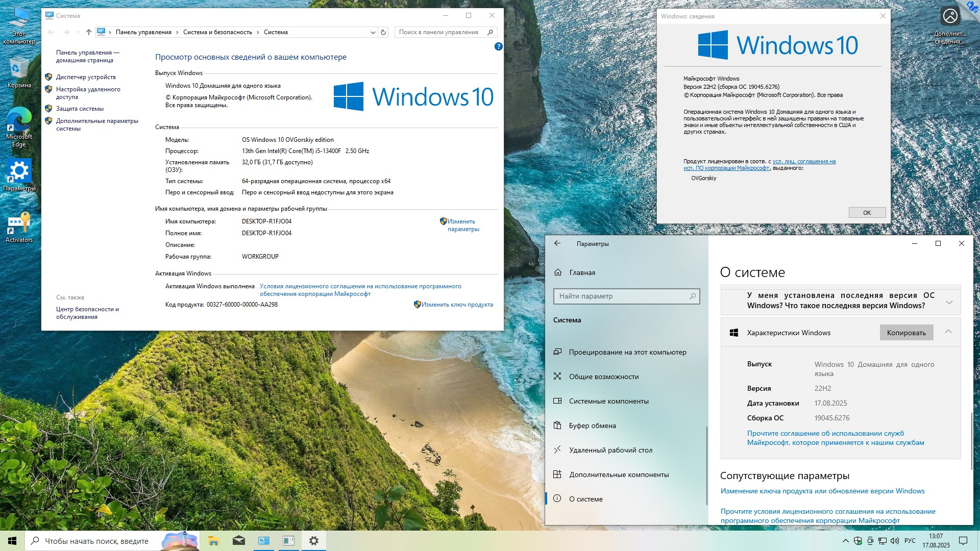Go up one level with the up arrow
This screenshot has height=551, width=980.
tap(89, 32)
